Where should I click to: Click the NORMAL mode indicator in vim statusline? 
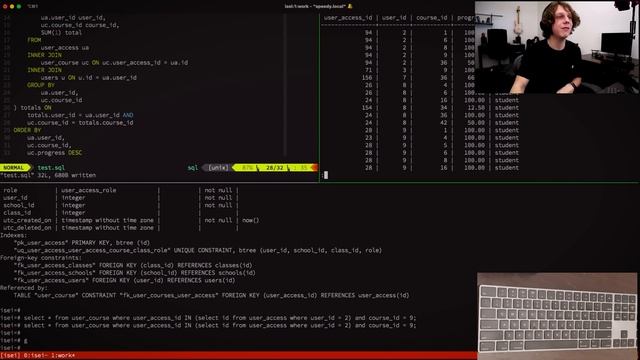(x=14, y=168)
